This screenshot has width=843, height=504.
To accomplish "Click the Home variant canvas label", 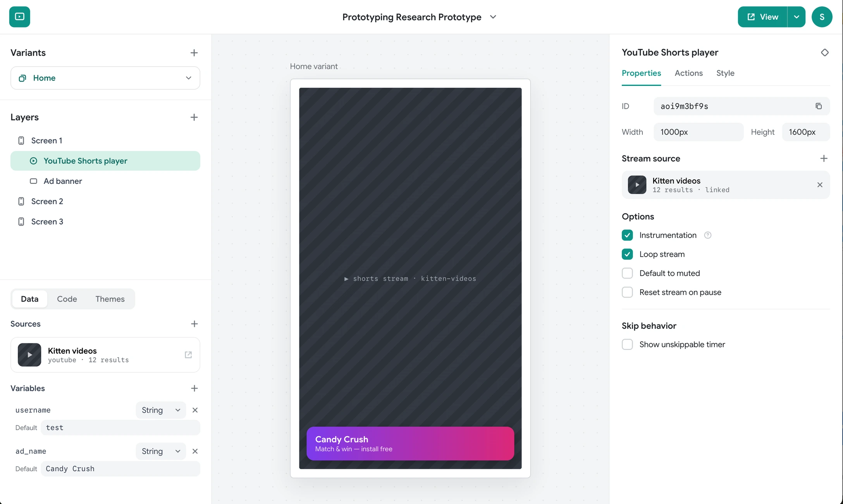I will coord(314,67).
